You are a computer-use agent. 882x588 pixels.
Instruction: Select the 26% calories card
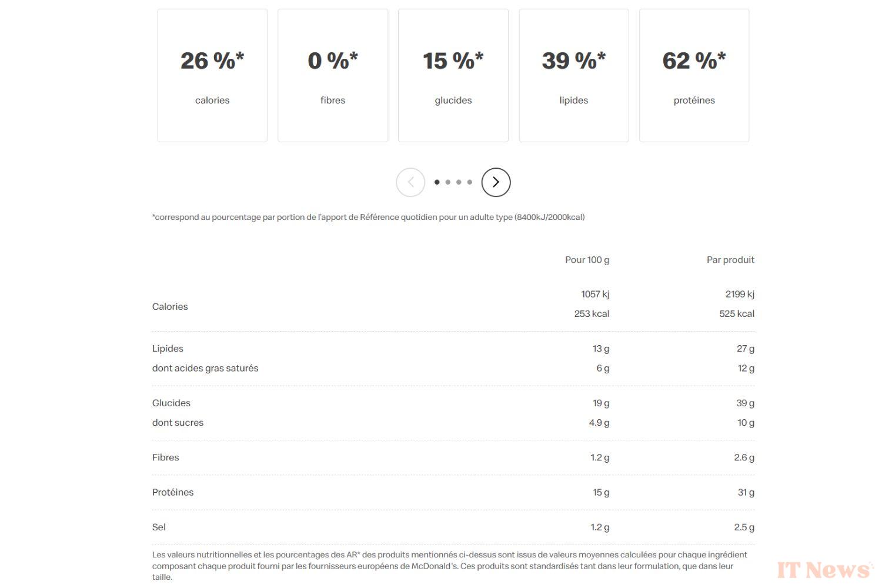point(212,75)
